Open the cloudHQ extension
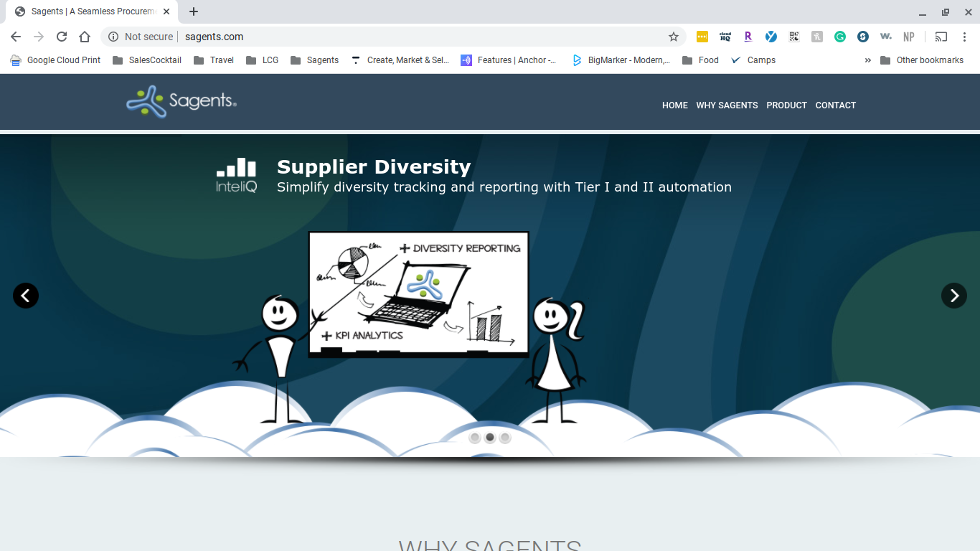 (725, 37)
